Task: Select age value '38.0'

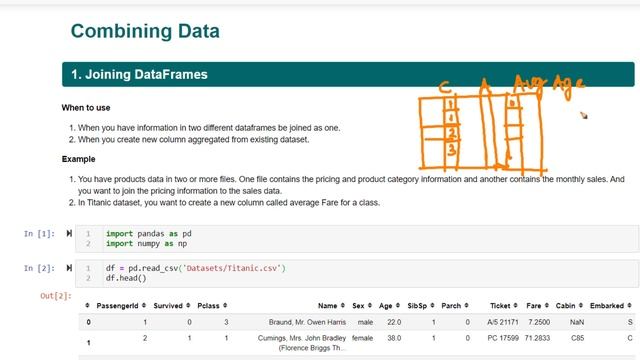Action: click(x=394, y=338)
